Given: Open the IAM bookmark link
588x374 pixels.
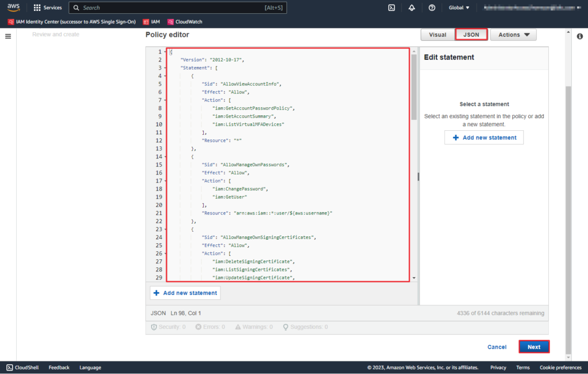Looking at the screenshot, I should (156, 22).
